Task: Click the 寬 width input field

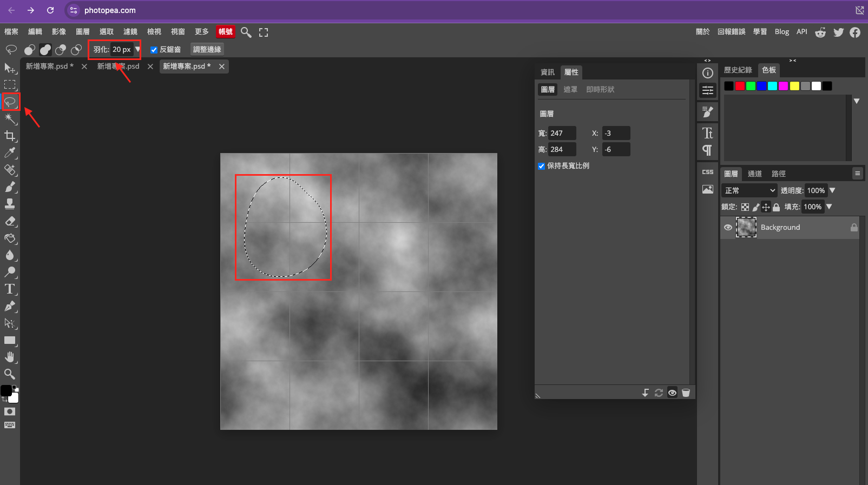Action: tap(562, 133)
